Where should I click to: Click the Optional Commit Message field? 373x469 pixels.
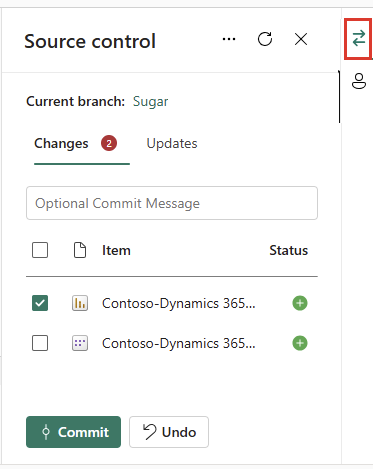[x=172, y=203]
